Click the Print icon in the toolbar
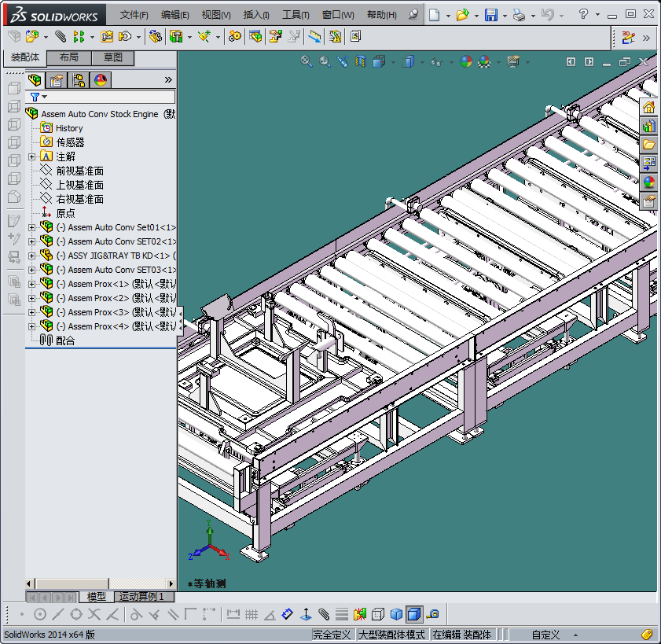This screenshot has height=644, width=661. 518,15
